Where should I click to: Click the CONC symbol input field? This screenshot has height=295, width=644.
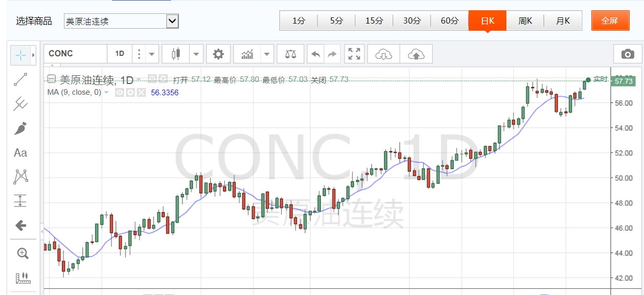pos(76,54)
